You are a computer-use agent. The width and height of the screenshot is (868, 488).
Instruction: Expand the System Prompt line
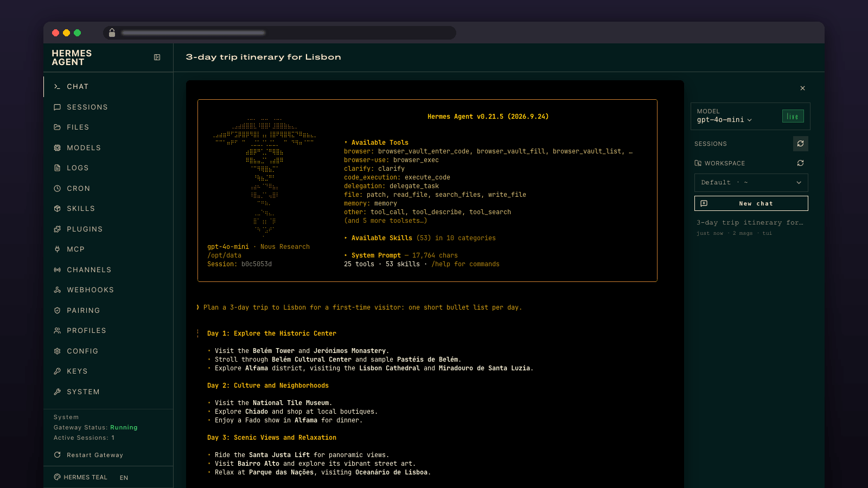coord(401,255)
